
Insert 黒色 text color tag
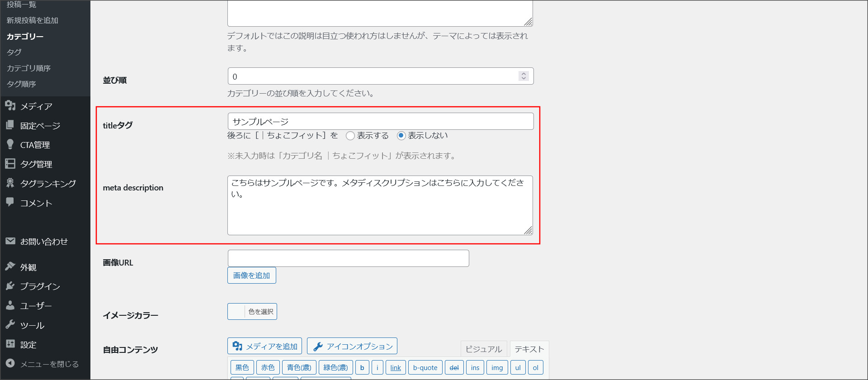pos(242,367)
